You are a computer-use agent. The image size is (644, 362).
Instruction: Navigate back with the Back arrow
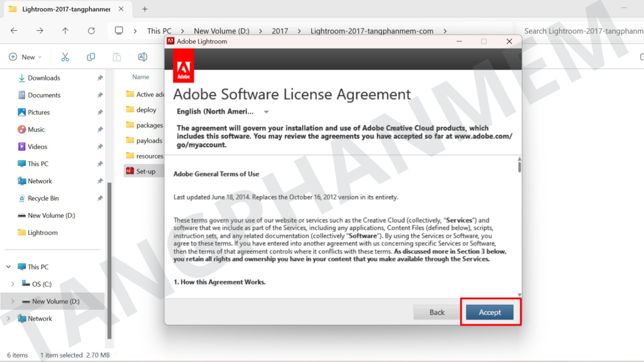click(x=14, y=30)
